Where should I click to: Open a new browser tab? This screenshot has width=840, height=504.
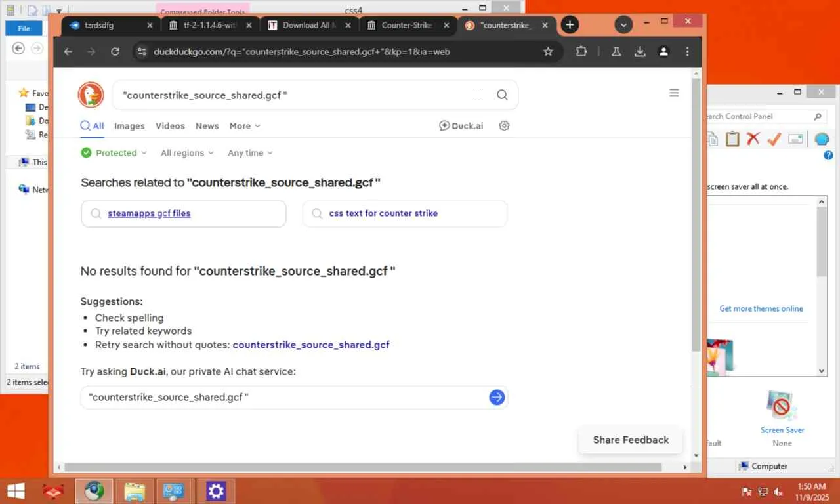pyautogui.click(x=570, y=25)
